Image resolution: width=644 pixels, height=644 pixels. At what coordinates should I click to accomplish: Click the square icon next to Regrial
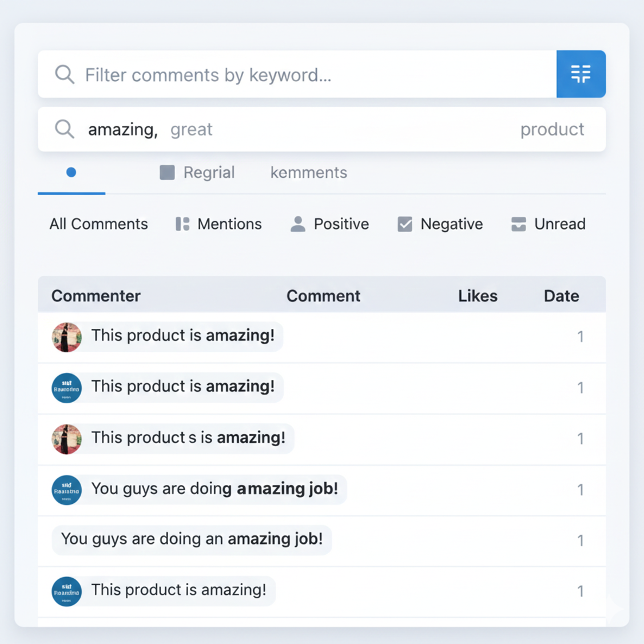pos(167,173)
